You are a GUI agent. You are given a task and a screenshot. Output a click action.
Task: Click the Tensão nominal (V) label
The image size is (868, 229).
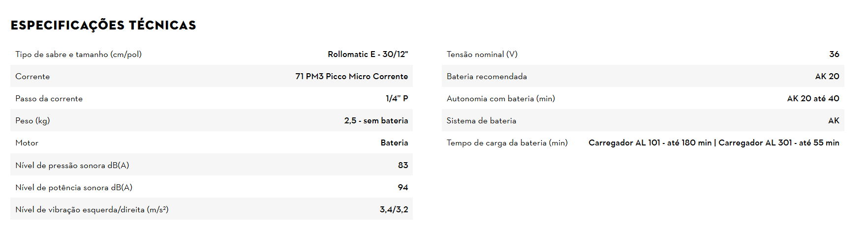pos(482,54)
